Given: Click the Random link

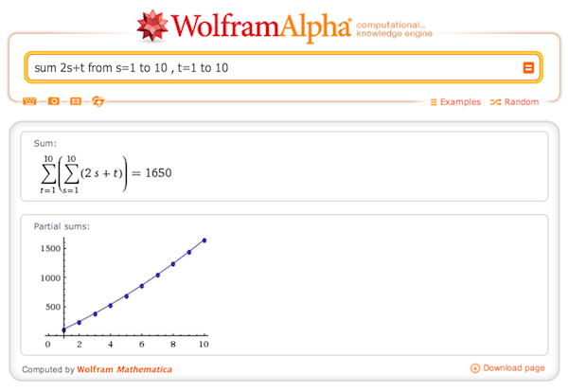Looking at the screenshot, I should coord(522,102).
